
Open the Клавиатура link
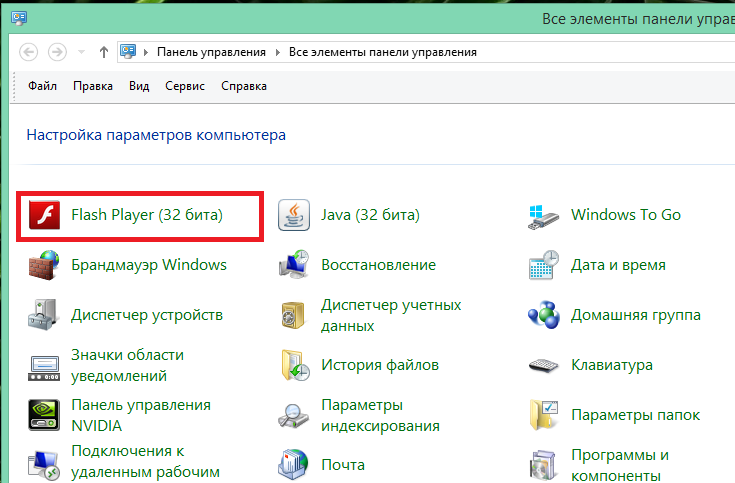coord(612,365)
